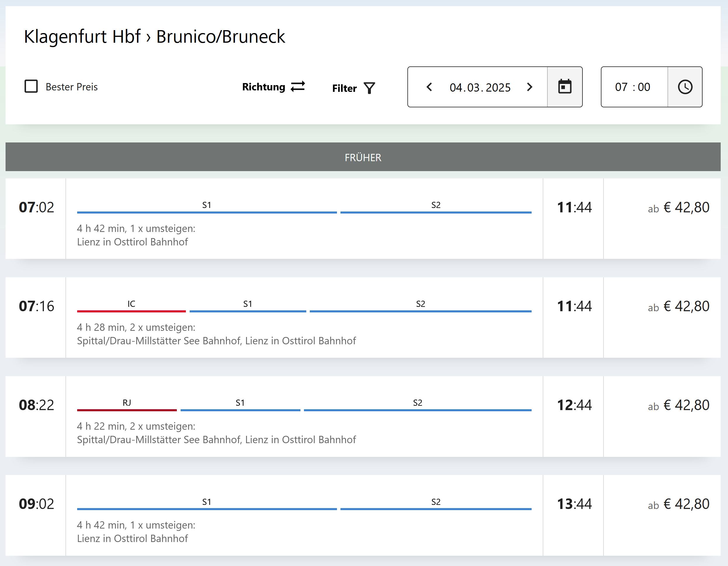
Task: Click the 07:00 time input field
Action: [632, 87]
